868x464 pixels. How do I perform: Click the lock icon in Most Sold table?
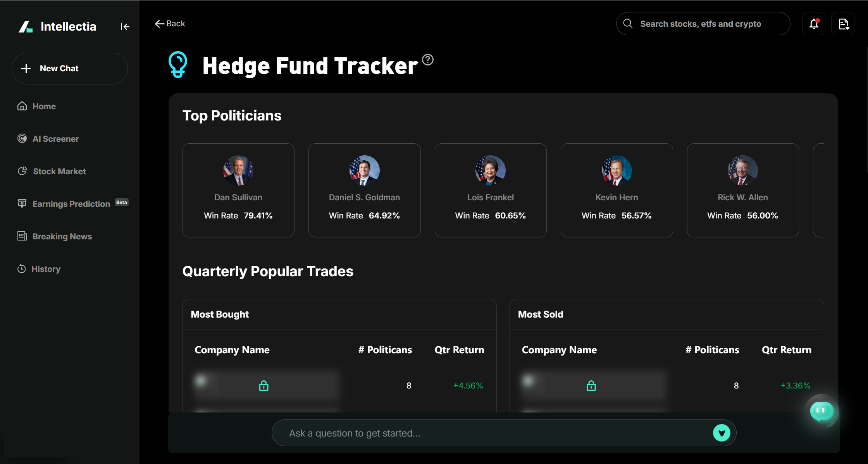[591, 385]
